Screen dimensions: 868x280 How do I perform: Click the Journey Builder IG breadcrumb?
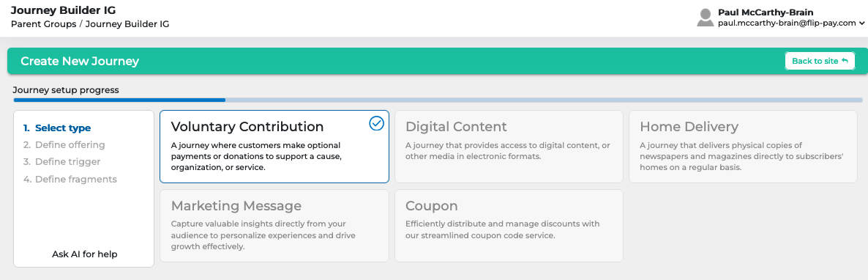[127, 24]
